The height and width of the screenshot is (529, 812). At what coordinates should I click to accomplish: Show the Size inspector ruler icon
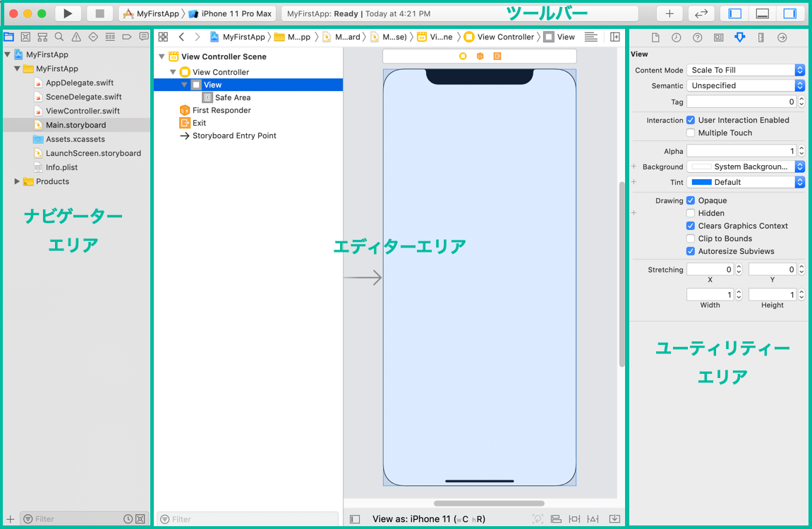click(x=761, y=37)
